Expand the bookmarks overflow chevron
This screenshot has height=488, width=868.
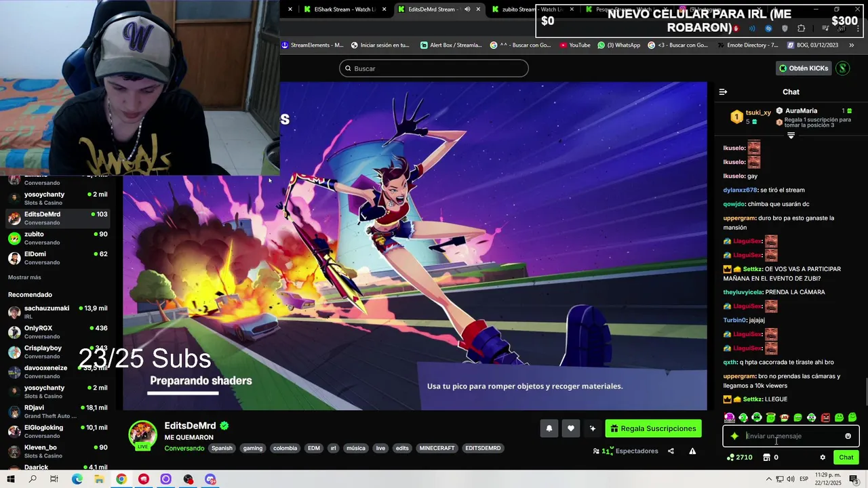click(x=852, y=45)
